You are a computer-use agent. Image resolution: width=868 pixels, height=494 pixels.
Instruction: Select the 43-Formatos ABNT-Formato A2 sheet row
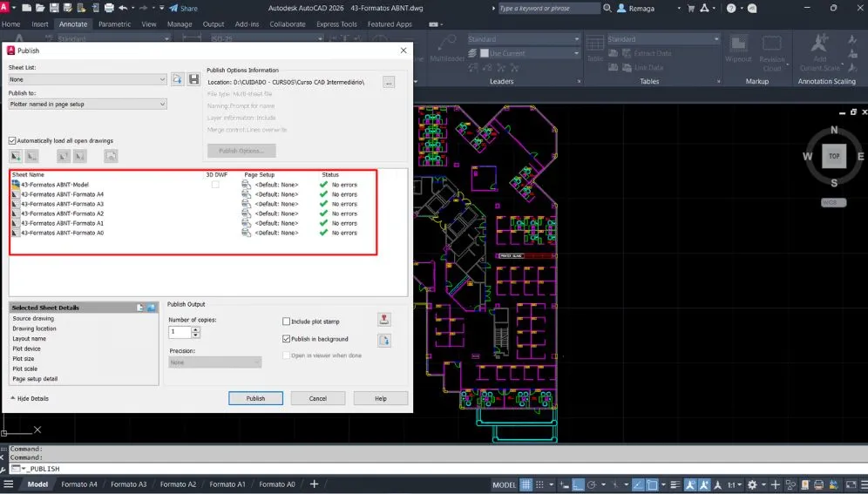pos(62,213)
